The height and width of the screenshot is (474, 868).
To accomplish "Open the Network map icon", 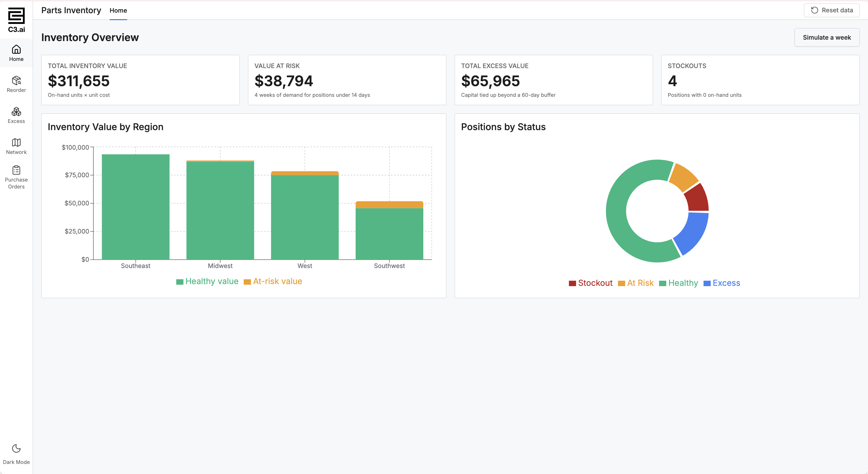I will [16, 142].
